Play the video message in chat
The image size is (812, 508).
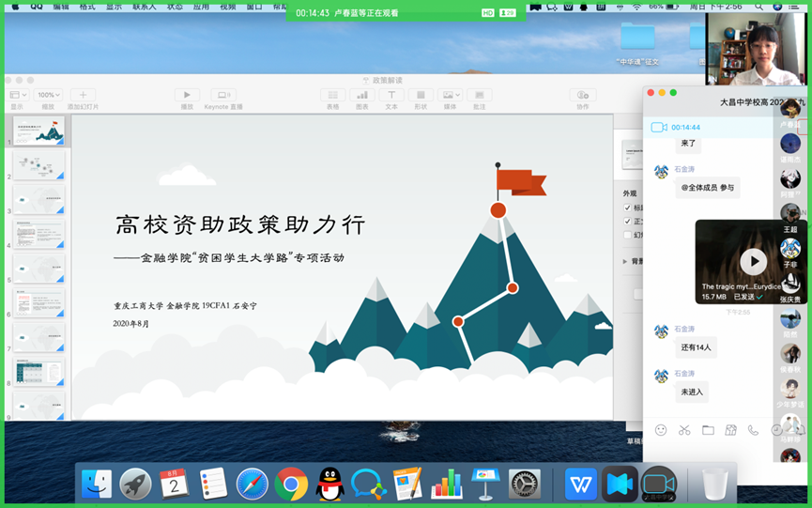[x=753, y=261]
